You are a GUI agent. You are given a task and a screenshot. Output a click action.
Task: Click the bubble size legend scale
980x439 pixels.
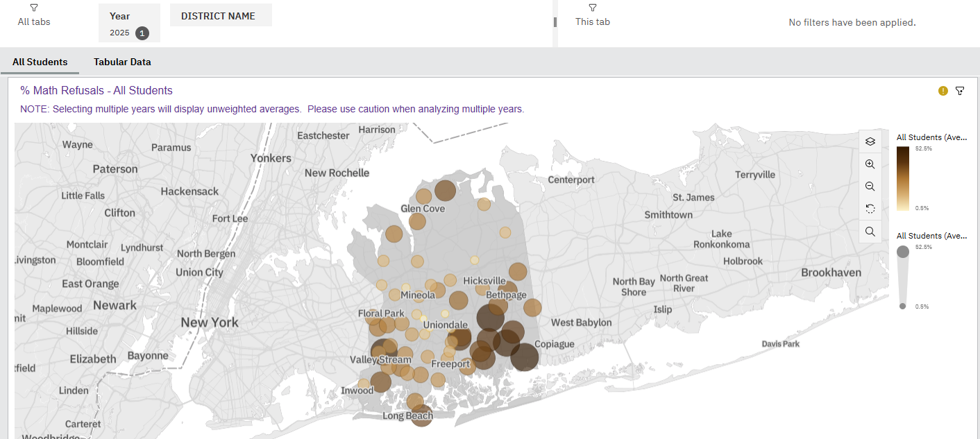(x=903, y=277)
